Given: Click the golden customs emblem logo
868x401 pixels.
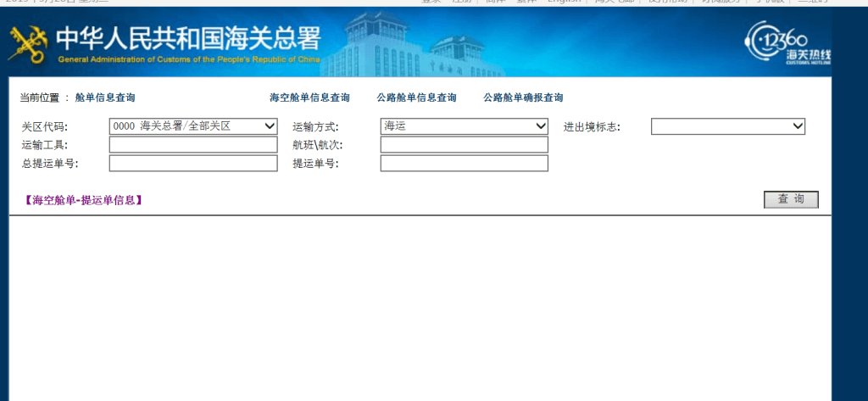Looking at the screenshot, I should (27, 42).
